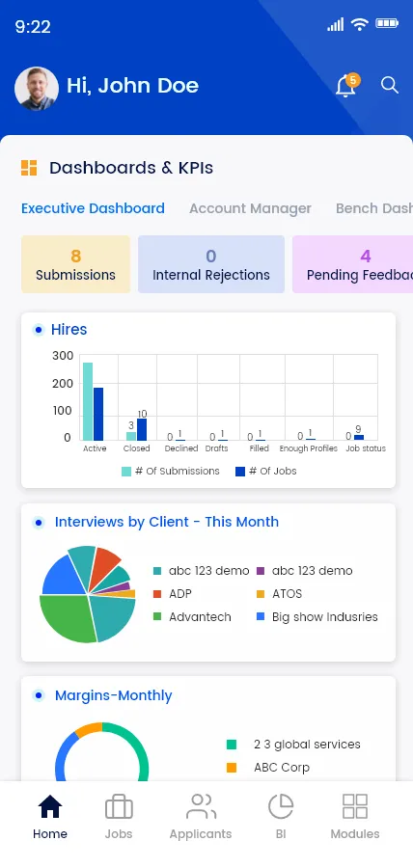Screen dimensions: 413x868
Task: Click the orange Dashboards & KPIs icon
Action: click(x=29, y=168)
